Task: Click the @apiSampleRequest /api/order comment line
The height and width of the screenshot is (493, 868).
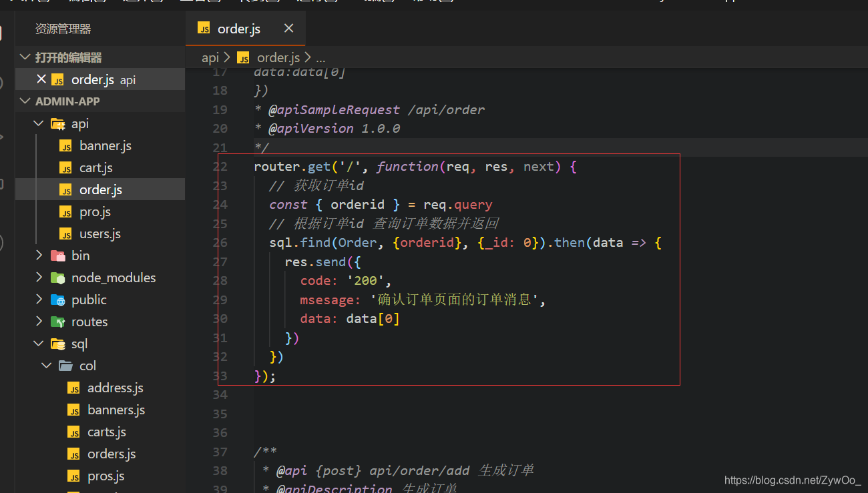Action: (369, 109)
